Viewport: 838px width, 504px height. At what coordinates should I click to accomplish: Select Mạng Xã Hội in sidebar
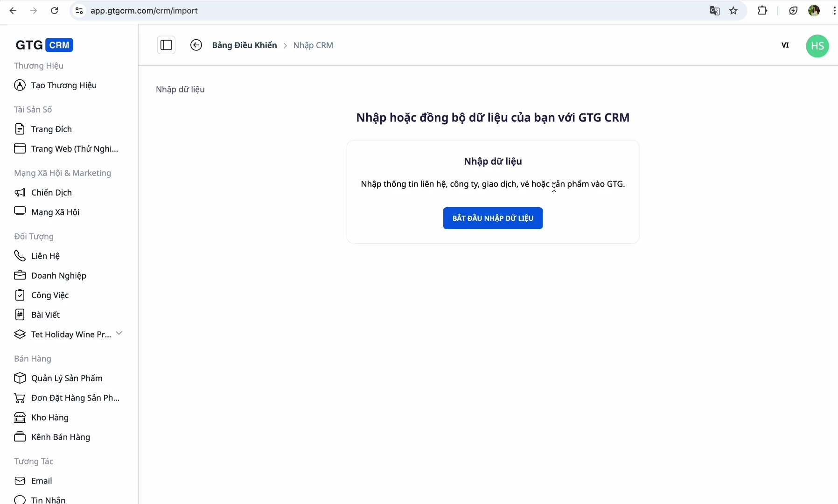(55, 212)
